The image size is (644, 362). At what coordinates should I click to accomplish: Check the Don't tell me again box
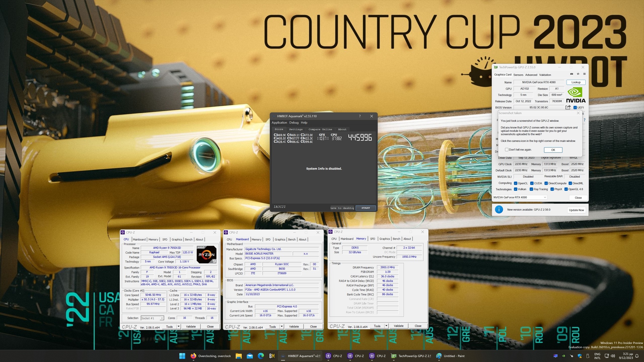[x=507, y=149]
